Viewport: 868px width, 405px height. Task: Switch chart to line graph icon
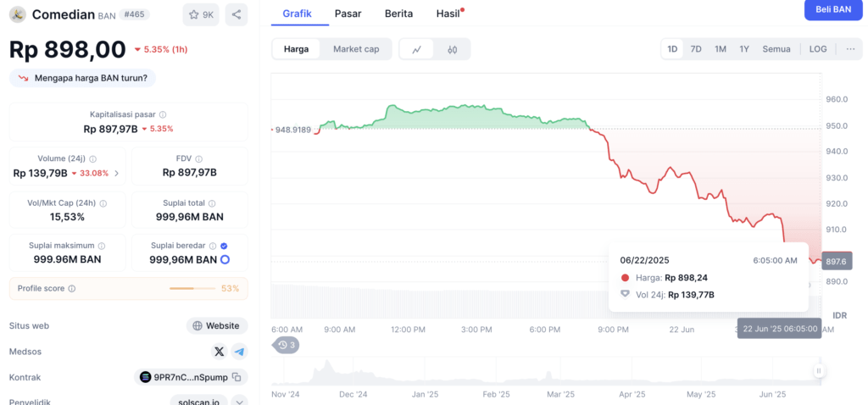[417, 49]
